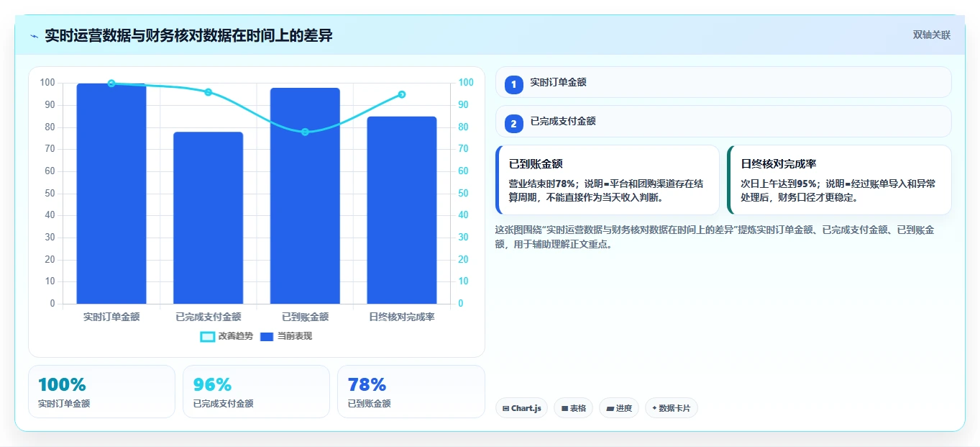Open the 已到账金额 detail card
Viewport: 980px width, 447px height.
pyautogui.click(x=608, y=180)
